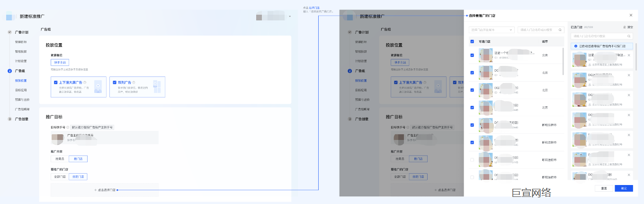Click the 推门店 option in dimmed right page

click(x=418, y=158)
